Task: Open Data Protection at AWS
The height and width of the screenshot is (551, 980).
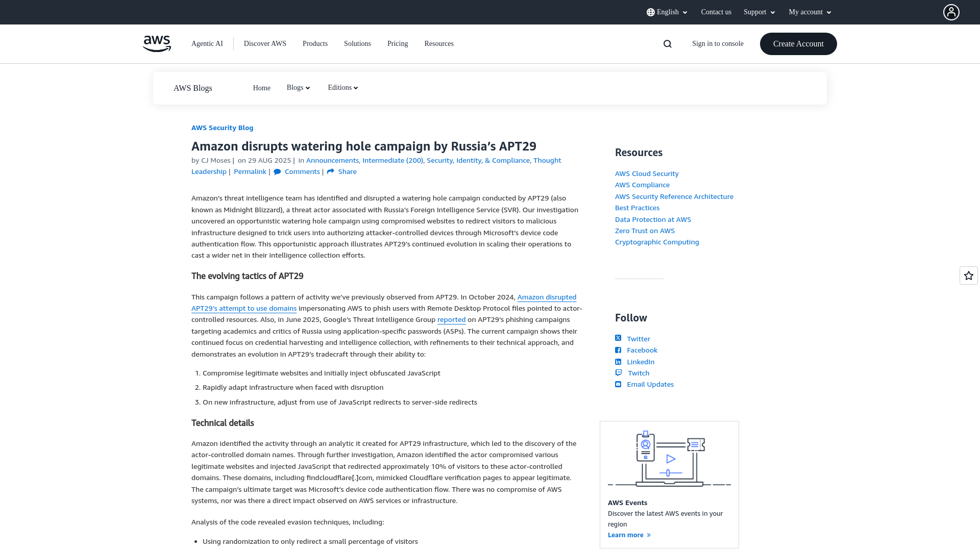Action: (x=653, y=219)
